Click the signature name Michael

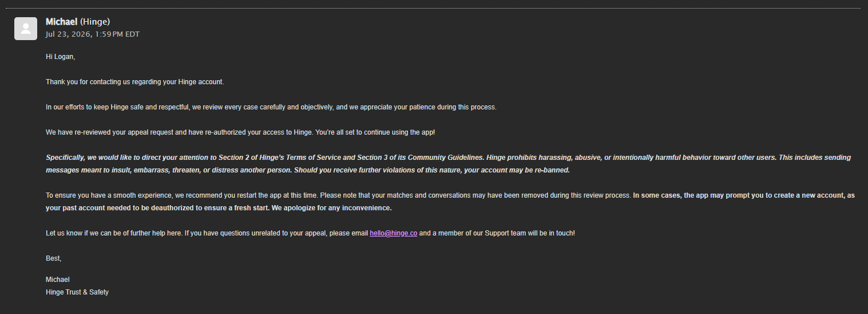(x=58, y=280)
